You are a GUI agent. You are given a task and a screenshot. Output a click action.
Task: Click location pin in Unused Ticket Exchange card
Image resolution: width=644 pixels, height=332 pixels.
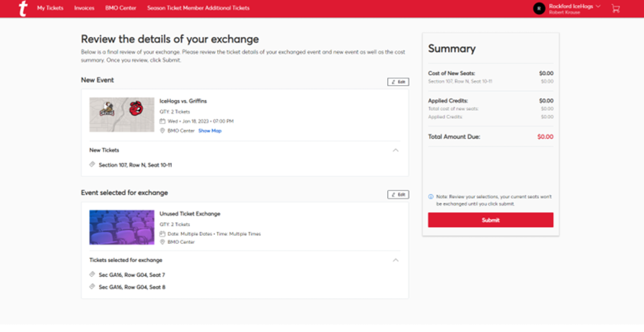tap(162, 242)
